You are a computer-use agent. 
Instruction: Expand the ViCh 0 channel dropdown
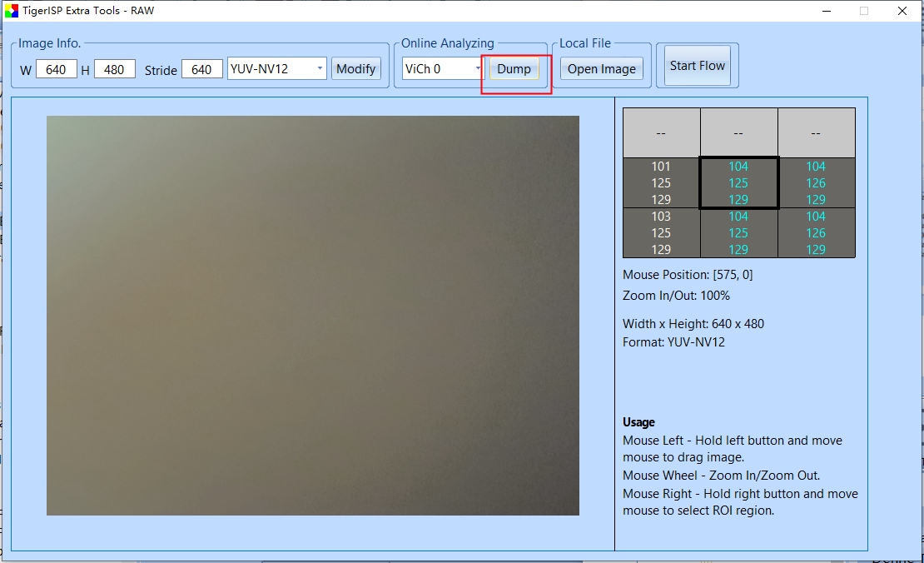click(442, 68)
